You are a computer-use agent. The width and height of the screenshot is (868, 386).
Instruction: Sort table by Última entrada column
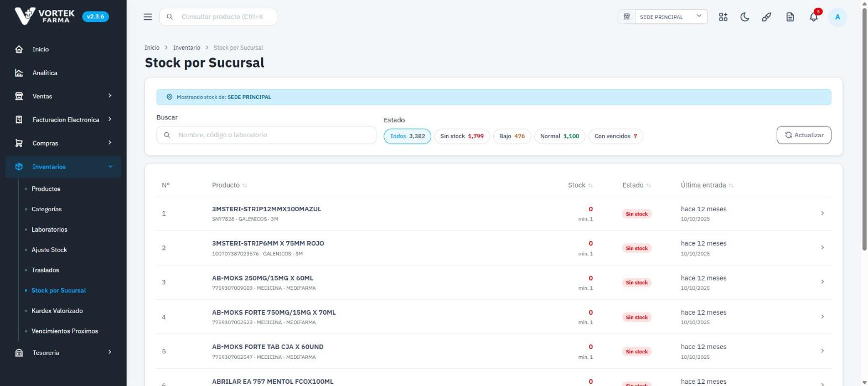pos(707,185)
